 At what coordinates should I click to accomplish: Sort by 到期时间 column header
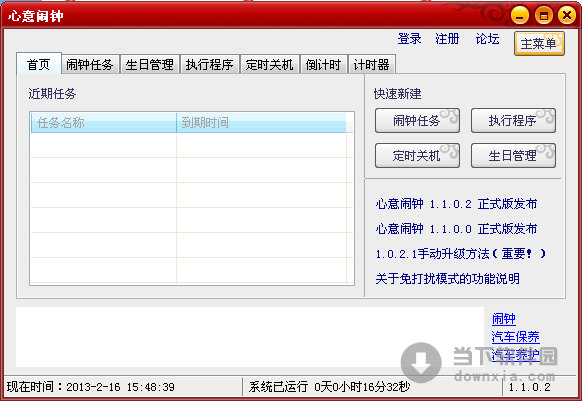pos(261,123)
